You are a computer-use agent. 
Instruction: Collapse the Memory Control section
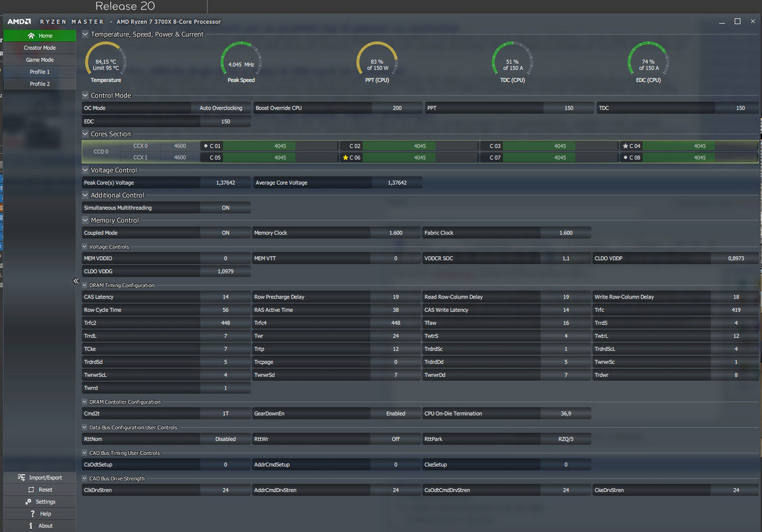[85, 220]
